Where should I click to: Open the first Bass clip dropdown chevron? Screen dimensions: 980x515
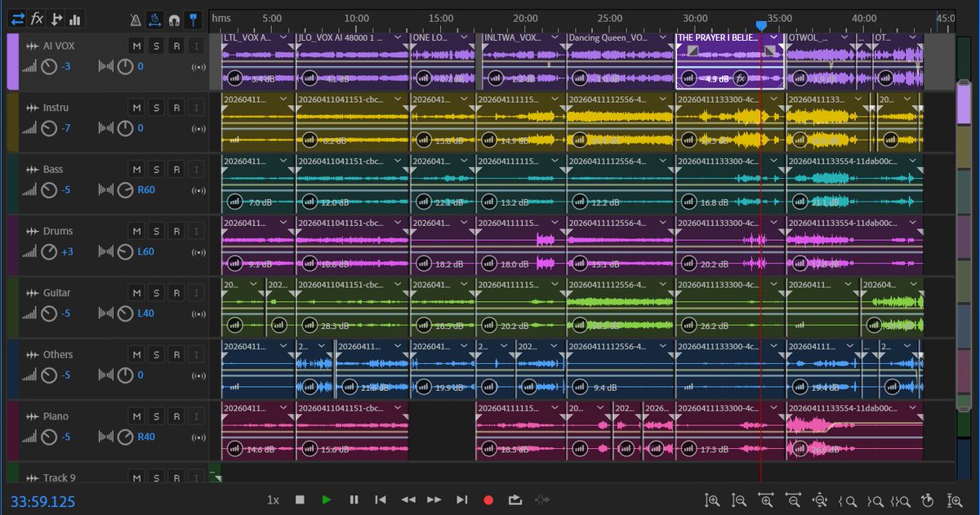click(283, 161)
